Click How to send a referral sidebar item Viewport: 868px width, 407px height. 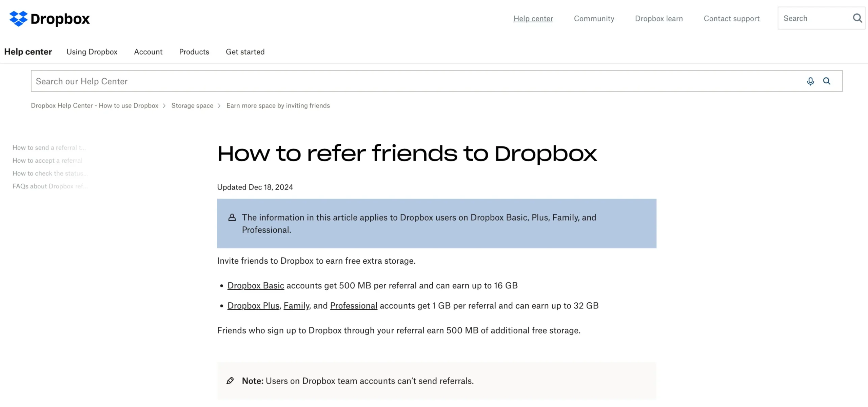[x=48, y=147]
